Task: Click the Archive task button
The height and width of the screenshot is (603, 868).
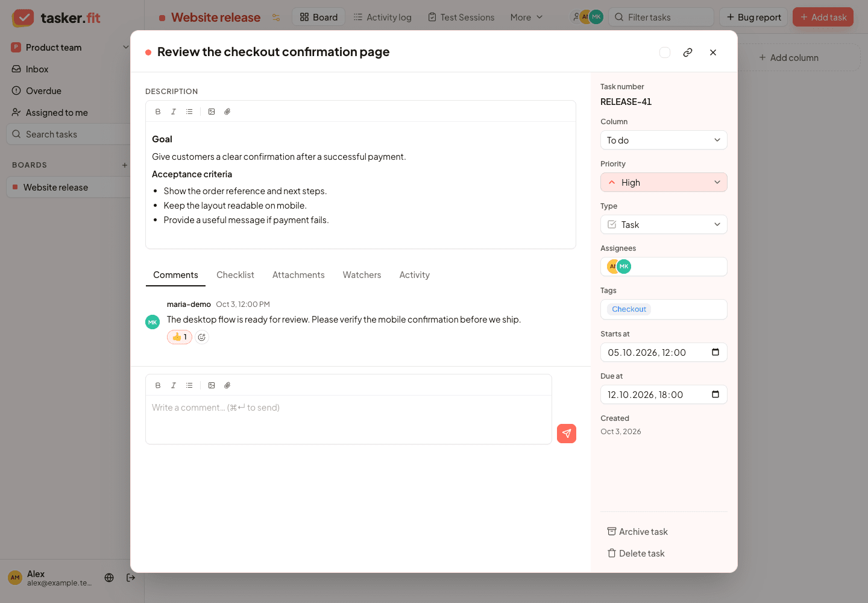Action: click(637, 532)
